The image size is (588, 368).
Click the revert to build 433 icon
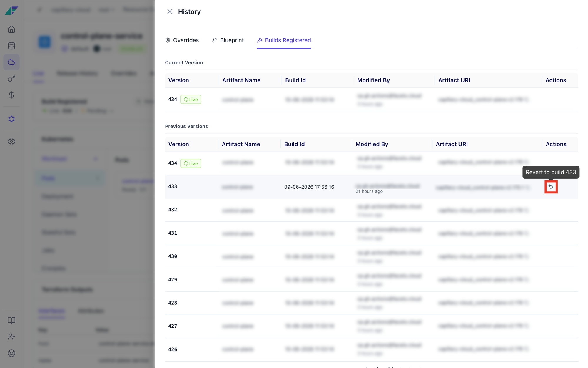click(551, 187)
